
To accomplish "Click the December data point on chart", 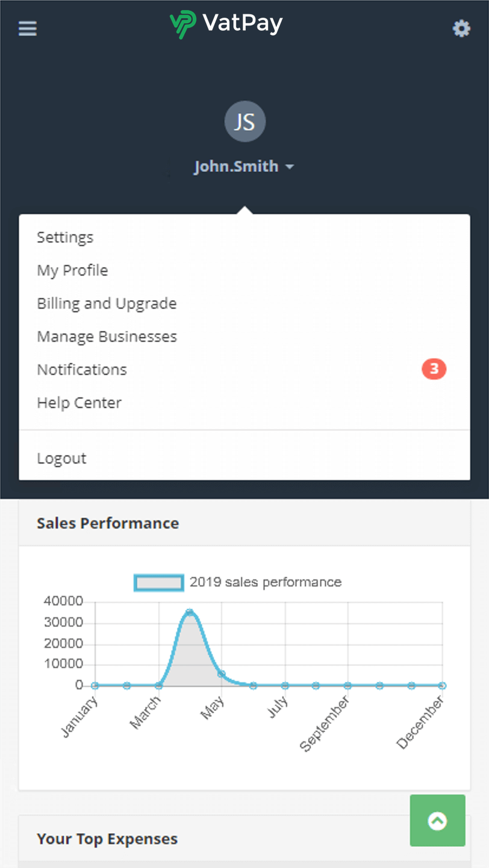I will [443, 685].
